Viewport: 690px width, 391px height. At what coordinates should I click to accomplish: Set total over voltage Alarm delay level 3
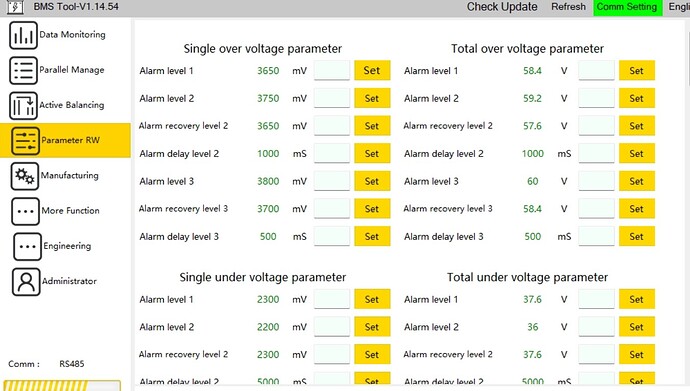(x=637, y=237)
